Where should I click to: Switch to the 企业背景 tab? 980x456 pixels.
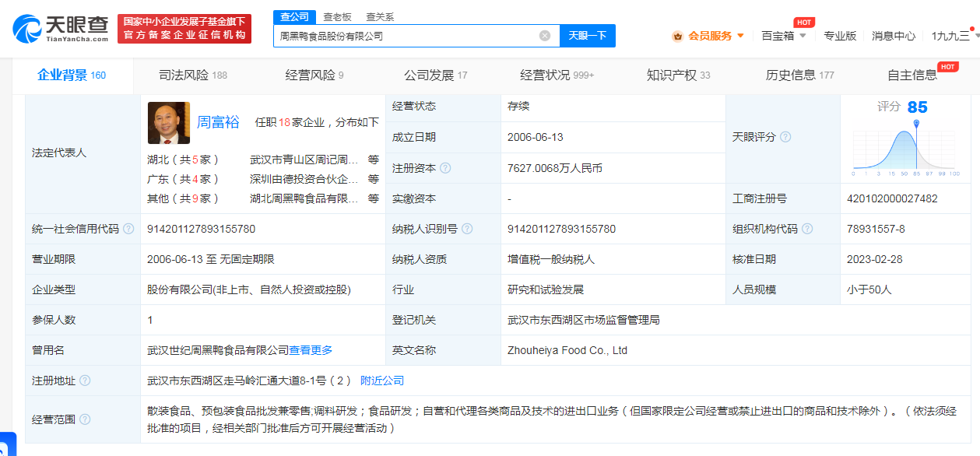pyautogui.click(x=72, y=75)
